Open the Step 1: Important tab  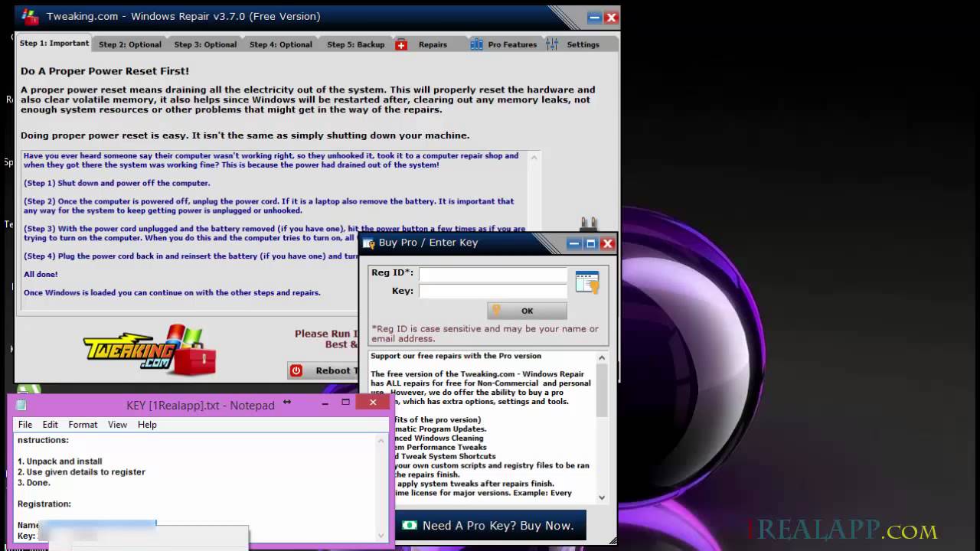(54, 44)
